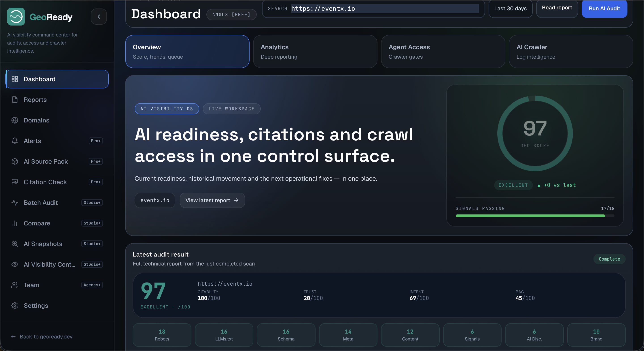Click the 97 GEO score ring

tap(535, 133)
